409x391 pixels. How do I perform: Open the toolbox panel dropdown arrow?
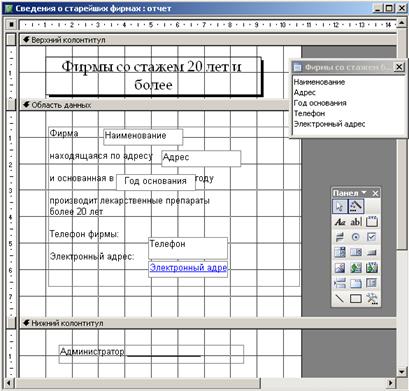tap(364, 193)
